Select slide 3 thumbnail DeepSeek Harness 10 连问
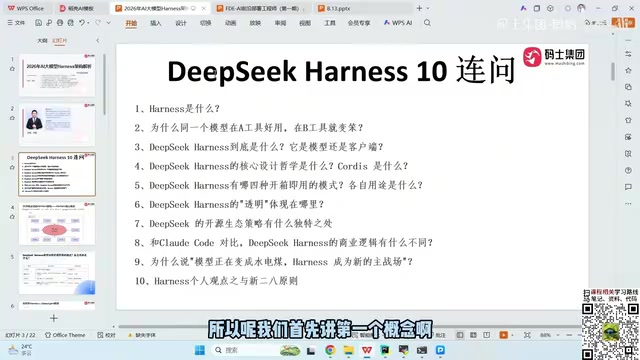640x360 pixels. (57, 174)
